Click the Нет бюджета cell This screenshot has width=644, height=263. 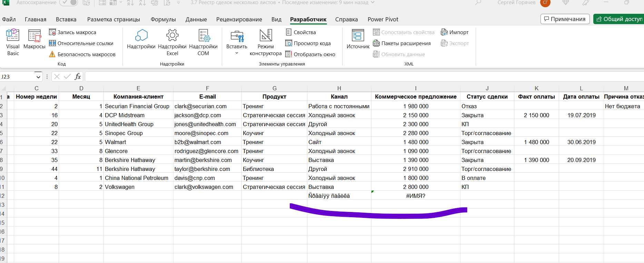coord(624,106)
